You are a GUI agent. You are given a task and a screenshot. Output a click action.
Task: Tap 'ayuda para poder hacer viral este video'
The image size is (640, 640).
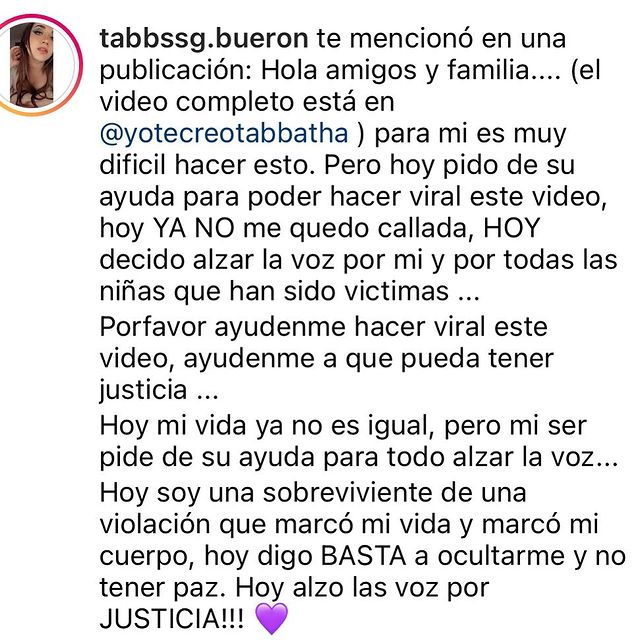353,197
